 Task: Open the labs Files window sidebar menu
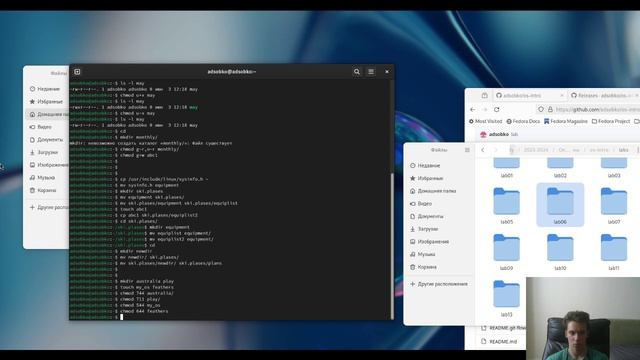coord(467,150)
